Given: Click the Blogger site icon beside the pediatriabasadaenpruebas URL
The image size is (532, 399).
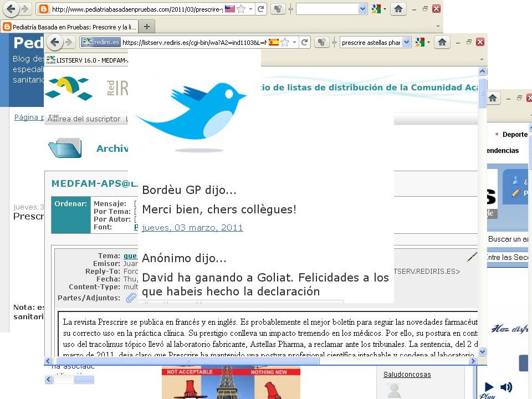Looking at the screenshot, I should point(43,9).
